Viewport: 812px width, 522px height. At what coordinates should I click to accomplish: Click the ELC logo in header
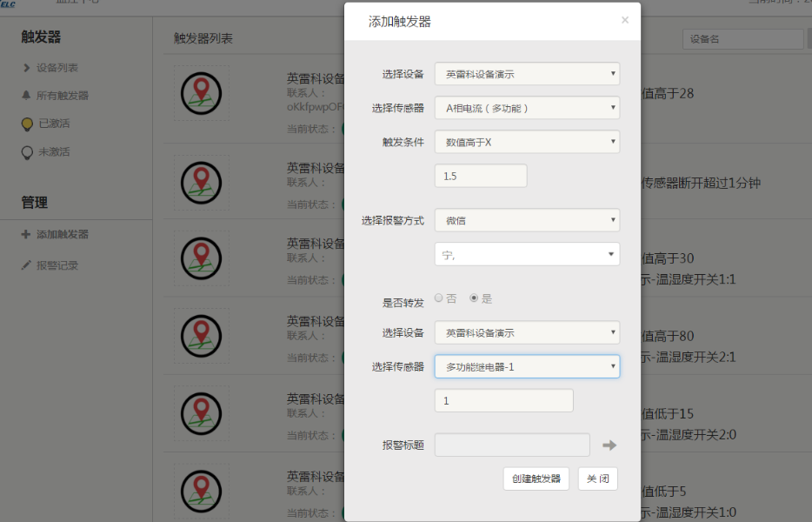coord(9,4)
